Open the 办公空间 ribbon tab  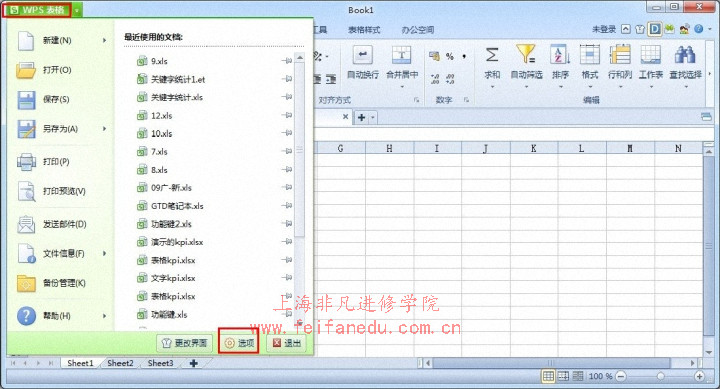(x=417, y=30)
